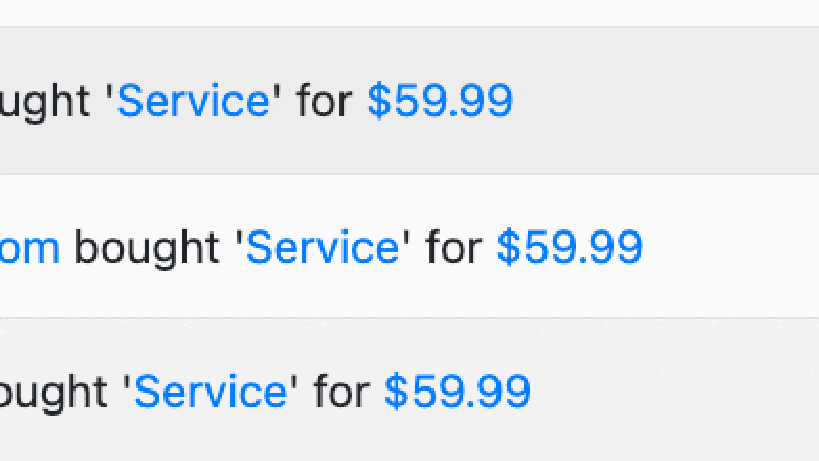Click the word 'for' in the middle row
819x461 pixels.
453,247
